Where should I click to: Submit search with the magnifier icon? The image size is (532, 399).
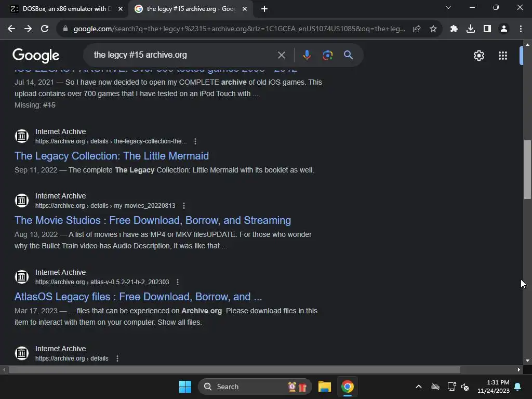[348, 55]
